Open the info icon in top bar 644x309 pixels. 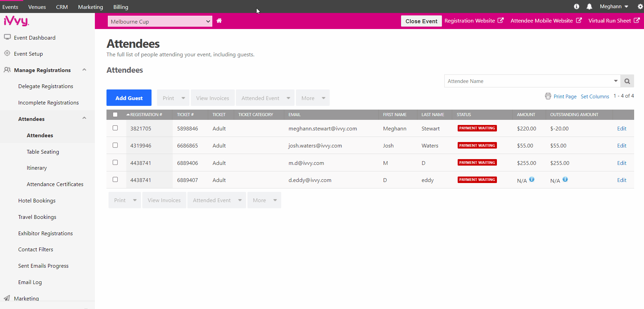click(576, 6)
